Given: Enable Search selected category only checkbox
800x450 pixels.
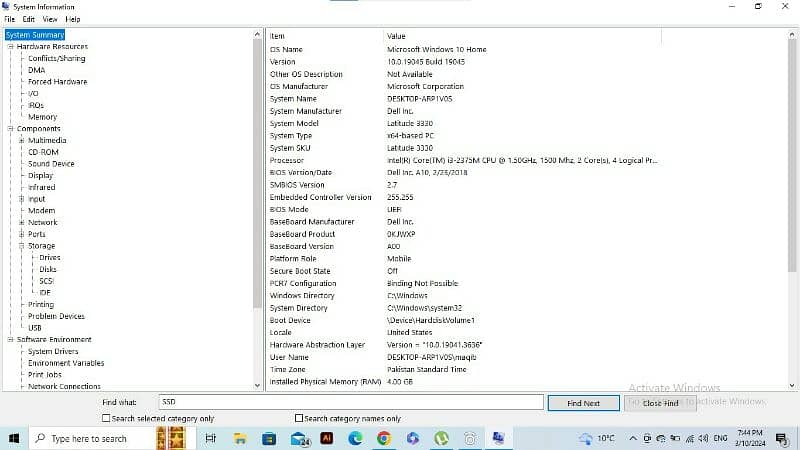Looking at the screenshot, I should 106,418.
